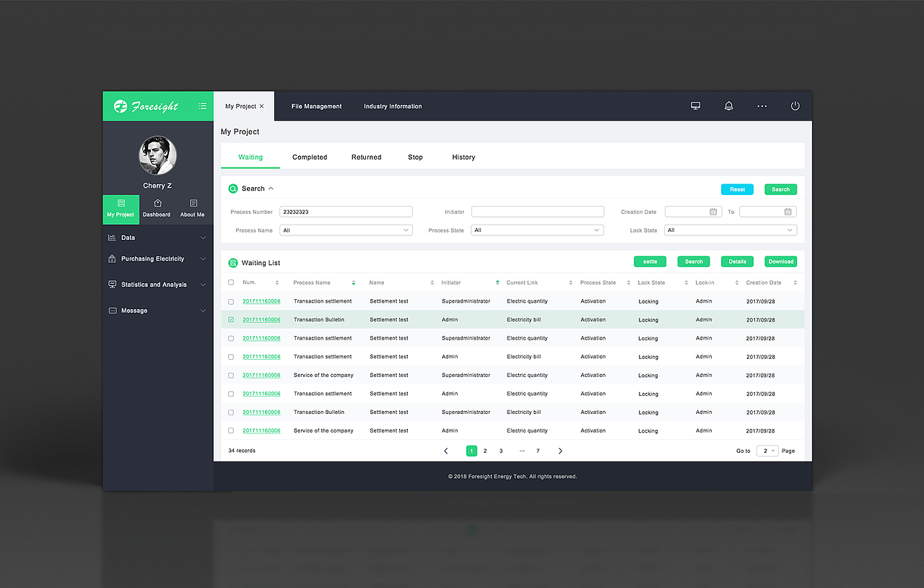924x588 pixels.
Task: Open the Dashboard home icon
Action: 157,203
